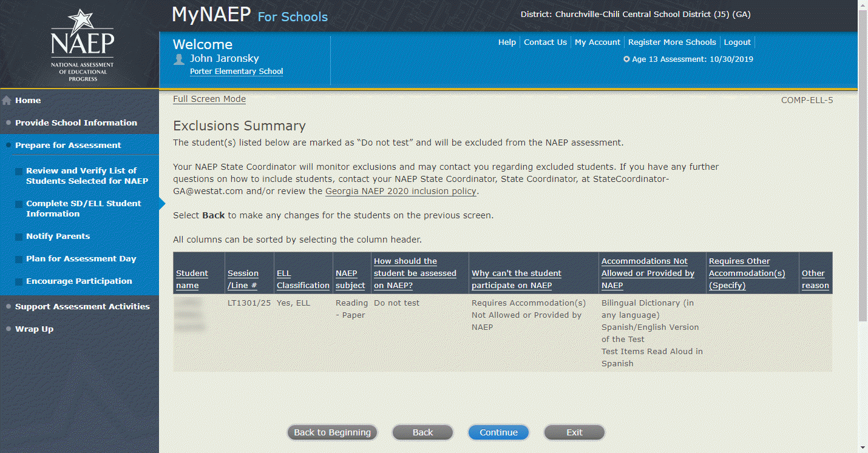Click the Help link

click(x=507, y=42)
